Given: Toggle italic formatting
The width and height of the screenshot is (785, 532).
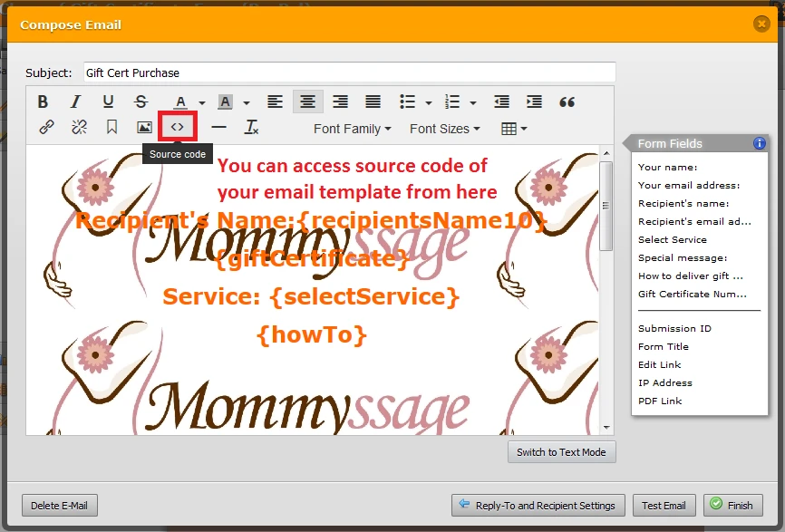Looking at the screenshot, I should (76, 102).
